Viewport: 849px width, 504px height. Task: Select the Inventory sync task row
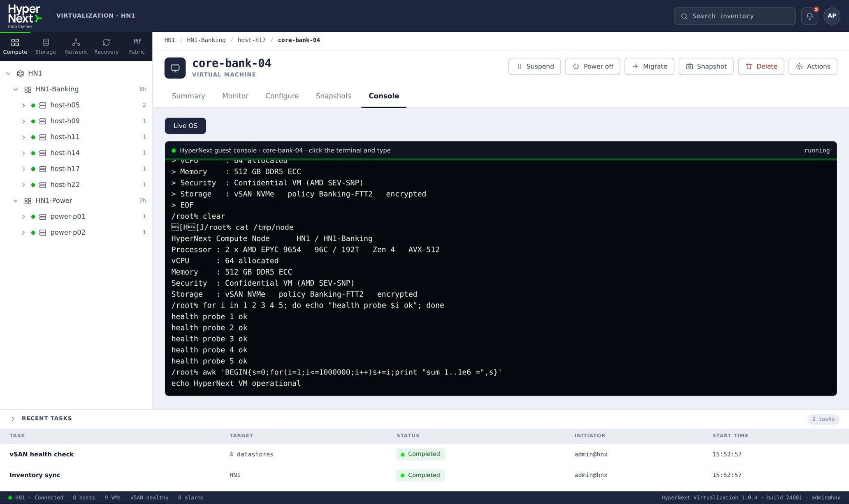click(424, 475)
